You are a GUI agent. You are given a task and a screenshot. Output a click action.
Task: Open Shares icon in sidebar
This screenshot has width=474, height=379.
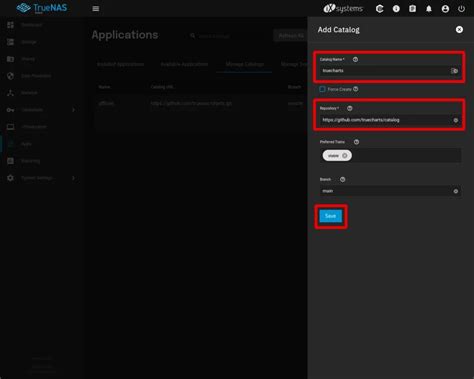point(10,59)
